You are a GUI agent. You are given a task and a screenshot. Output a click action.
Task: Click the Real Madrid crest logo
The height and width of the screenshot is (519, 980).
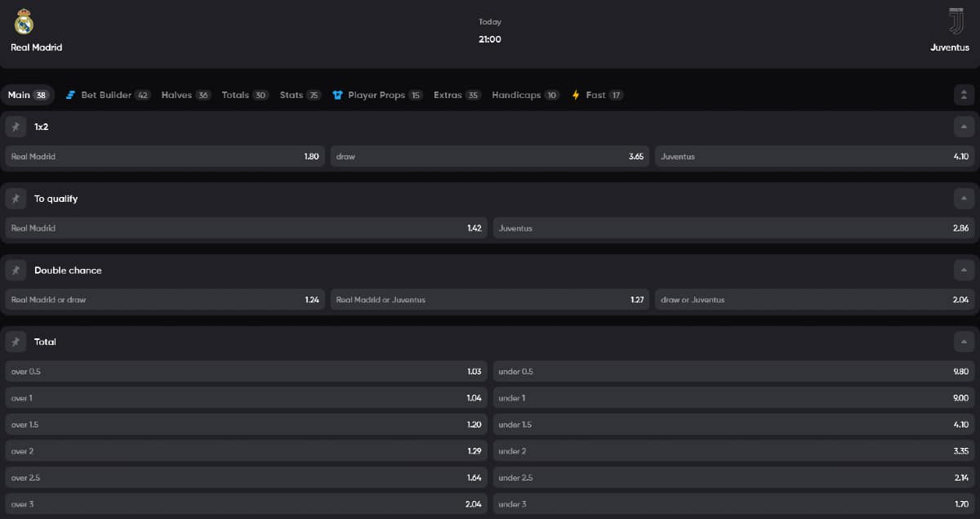coord(24,21)
